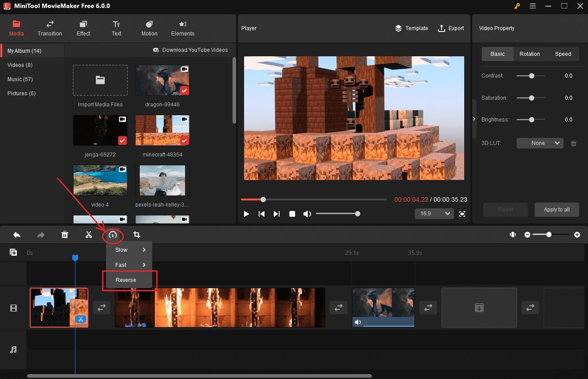Adjust the Brightness slider

point(531,119)
